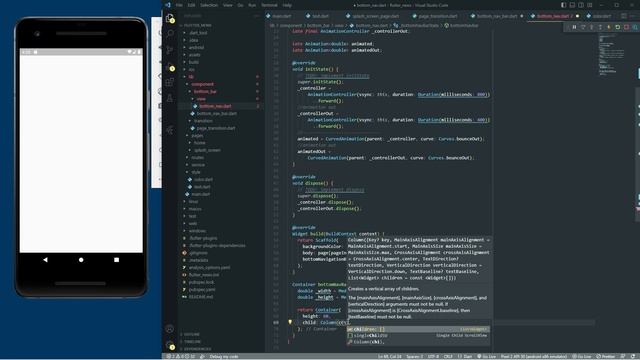Open the Search view in activity bar
This screenshot has height=360, width=640.
170,33
